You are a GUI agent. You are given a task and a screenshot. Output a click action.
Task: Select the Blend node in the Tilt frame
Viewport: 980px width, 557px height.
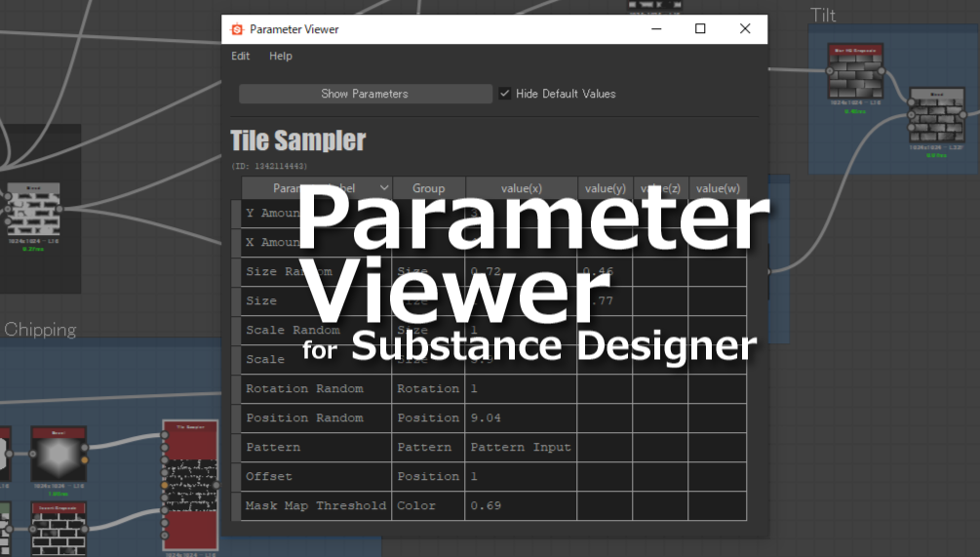936,116
